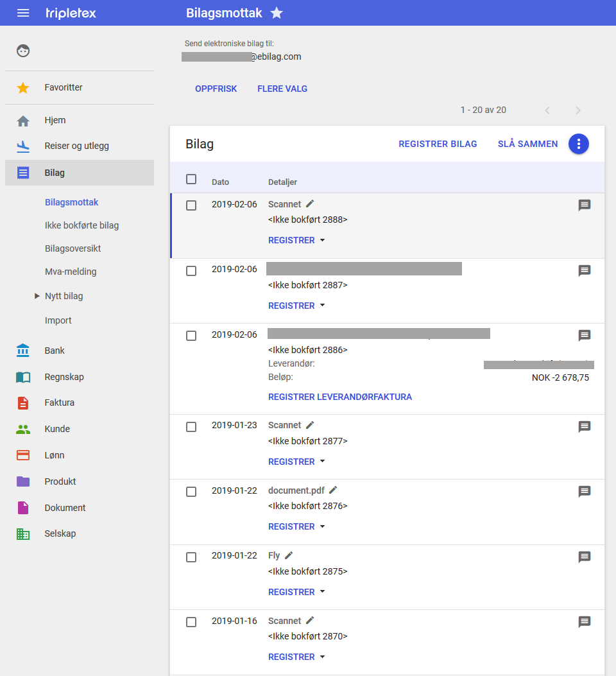Screen dimensions: 616x676
Task: Open comment icon for bilag 2888
Action: (x=584, y=205)
